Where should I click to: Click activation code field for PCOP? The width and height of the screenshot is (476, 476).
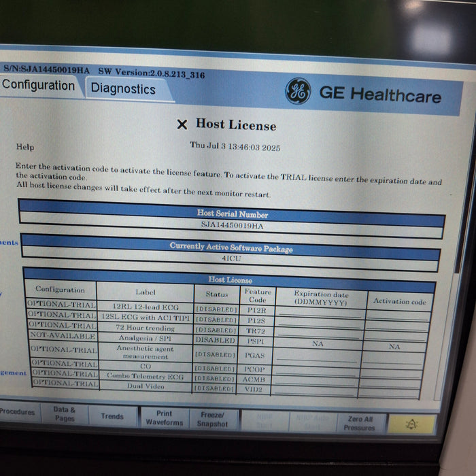[x=391, y=373]
